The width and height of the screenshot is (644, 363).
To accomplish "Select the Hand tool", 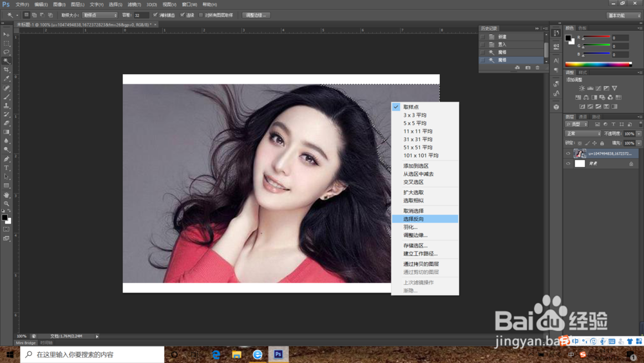I will point(6,195).
